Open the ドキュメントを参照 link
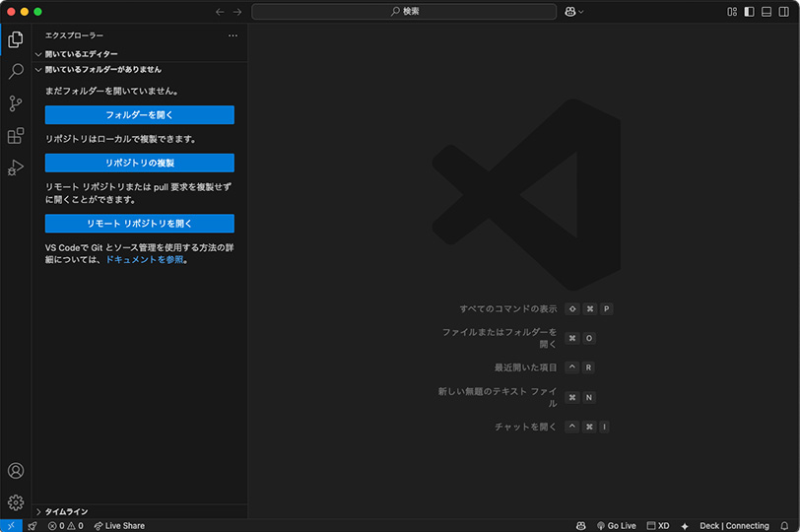This screenshot has height=532, width=800. coord(145,260)
